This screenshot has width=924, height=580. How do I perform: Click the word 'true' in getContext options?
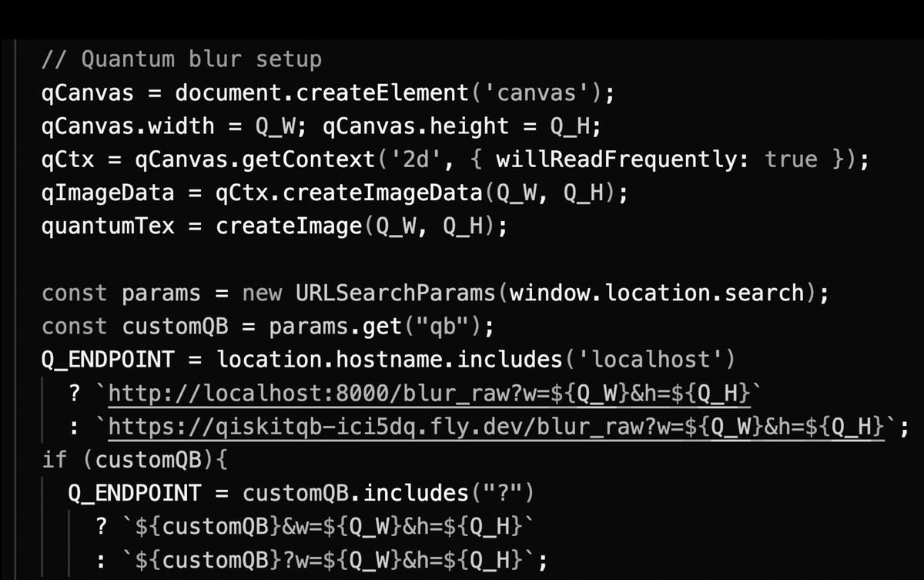pos(791,159)
